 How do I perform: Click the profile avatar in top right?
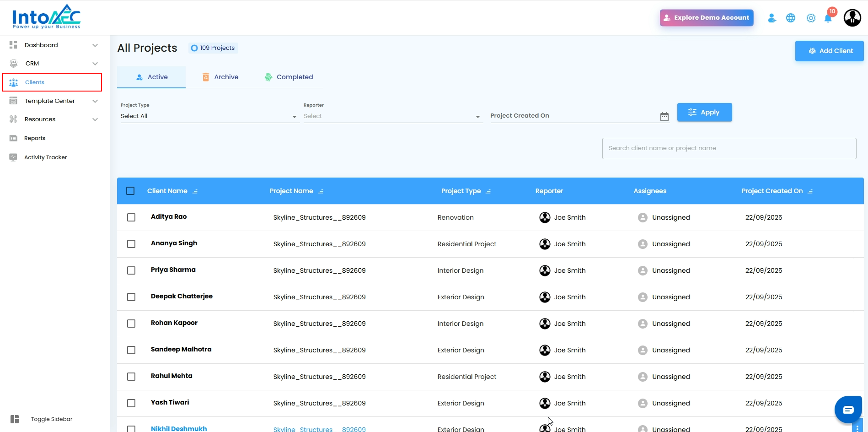tap(852, 18)
